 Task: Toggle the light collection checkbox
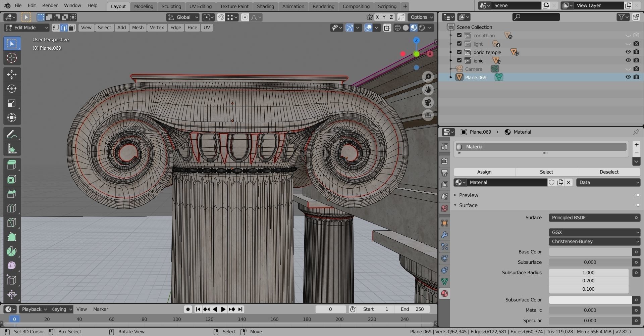pyautogui.click(x=459, y=44)
